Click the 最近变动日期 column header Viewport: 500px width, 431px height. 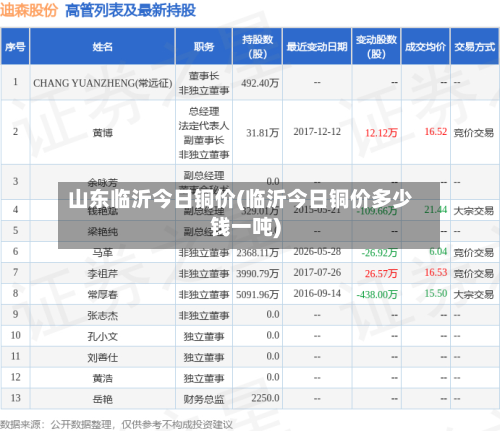pyautogui.click(x=317, y=47)
